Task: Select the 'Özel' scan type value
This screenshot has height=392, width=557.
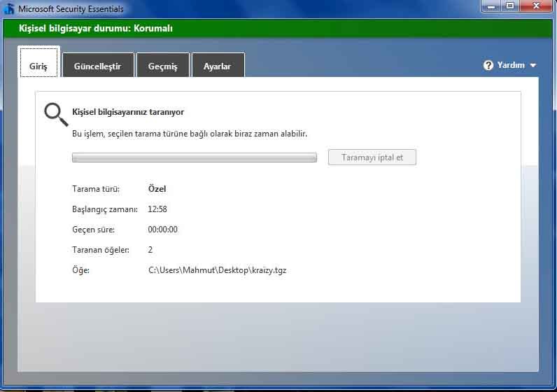Action: 157,189
